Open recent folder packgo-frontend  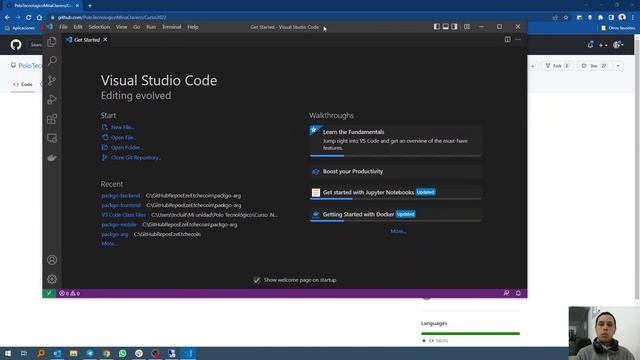pyautogui.click(x=121, y=205)
